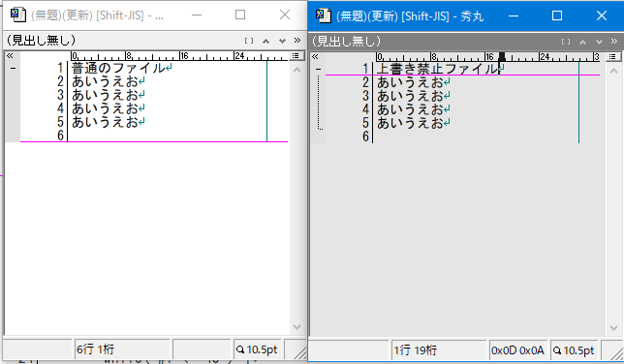624x364 pixels.
Task: Click right window title '(無題)(更新) [Shift-JIS] - 秀丸'
Action: (x=410, y=16)
